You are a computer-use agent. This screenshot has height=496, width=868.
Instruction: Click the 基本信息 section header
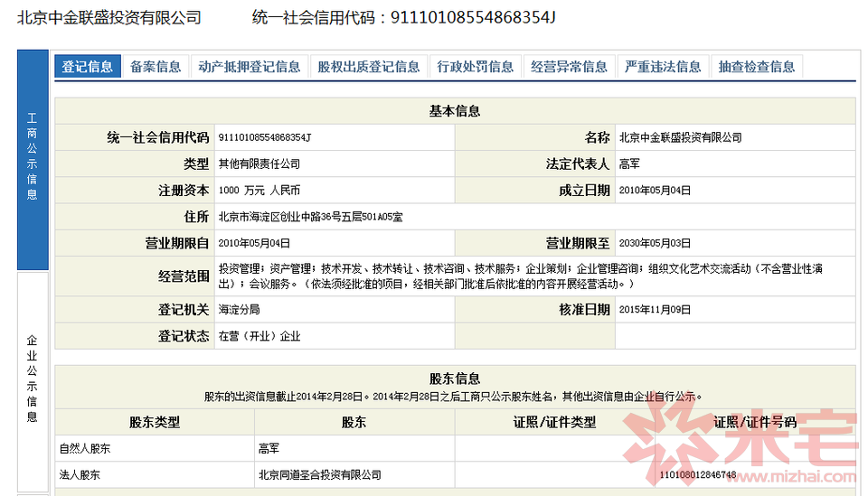[455, 111]
